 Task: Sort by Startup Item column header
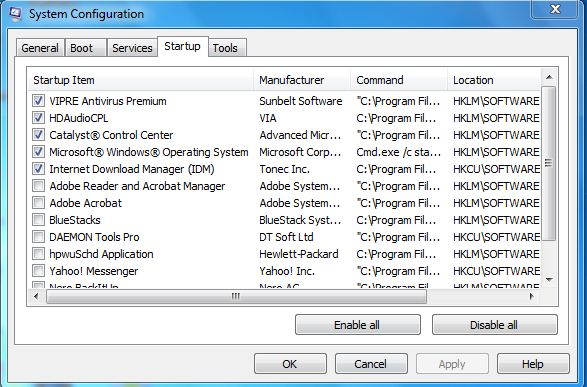[x=140, y=80]
